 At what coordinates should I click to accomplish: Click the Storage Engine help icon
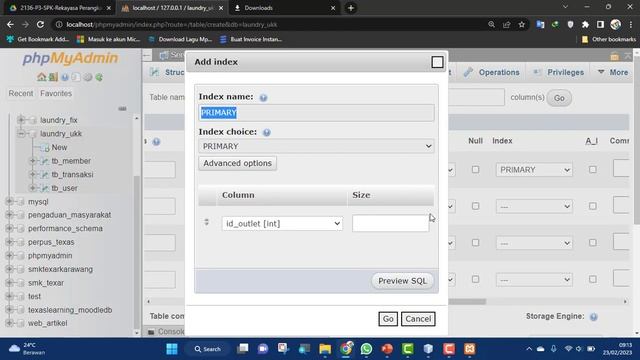click(x=593, y=317)
